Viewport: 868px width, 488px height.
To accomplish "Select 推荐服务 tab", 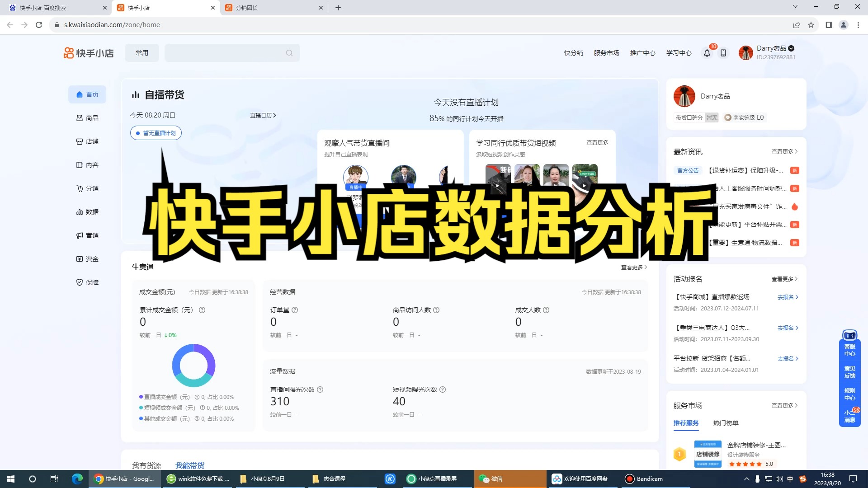I will click(x=686, y=423).
